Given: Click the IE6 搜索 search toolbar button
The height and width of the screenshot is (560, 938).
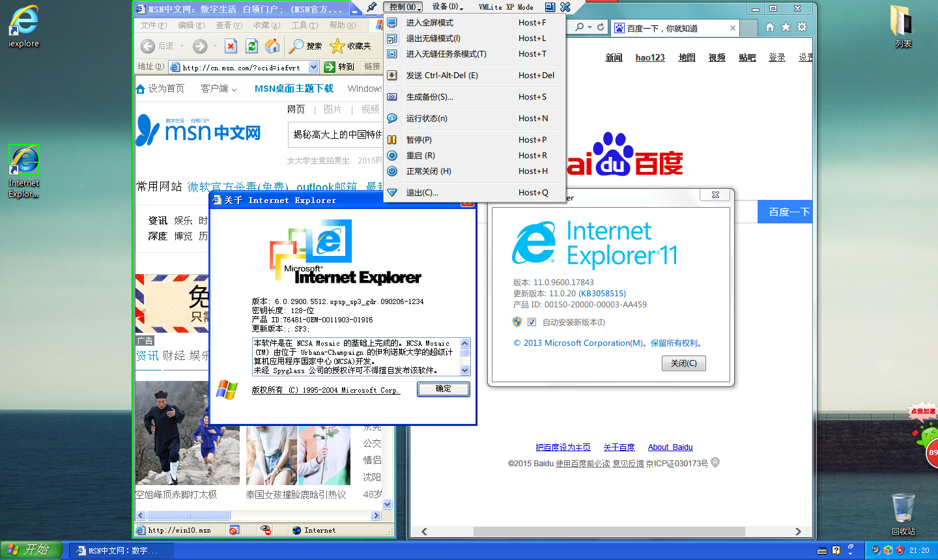Looking at the screenshot, I should [x=306, y=46].
